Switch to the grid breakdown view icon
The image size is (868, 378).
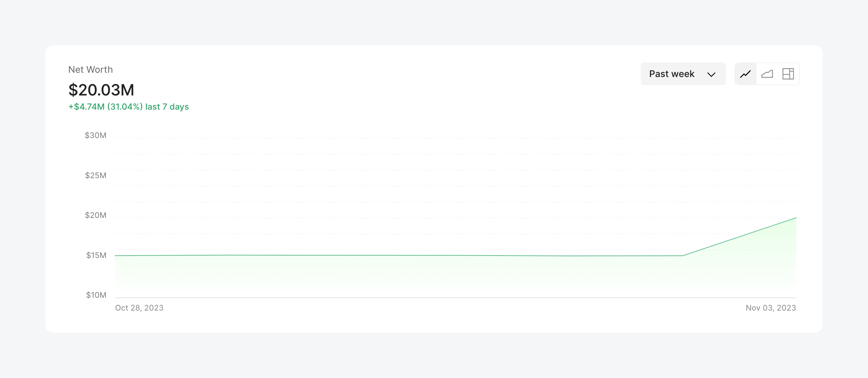click(x=788, y=74)
